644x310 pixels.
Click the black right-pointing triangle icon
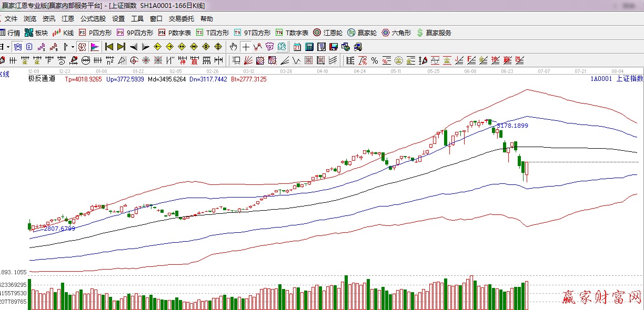146,47
